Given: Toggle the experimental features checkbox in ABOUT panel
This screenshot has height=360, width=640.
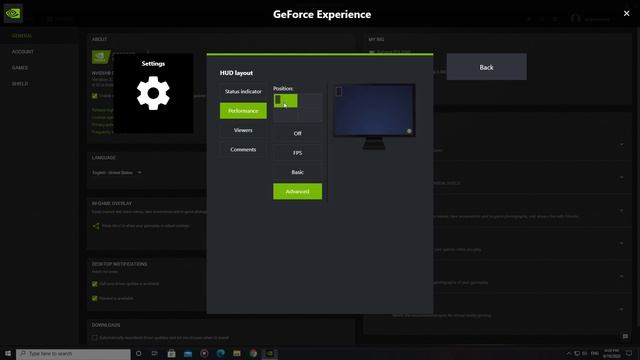Looking at the screenshot, I should tap(95, 96).
